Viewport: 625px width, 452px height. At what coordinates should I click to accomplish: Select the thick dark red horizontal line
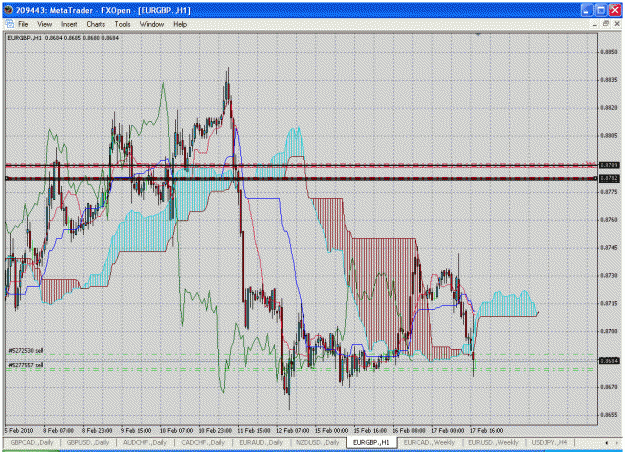[x=301, y=179]
